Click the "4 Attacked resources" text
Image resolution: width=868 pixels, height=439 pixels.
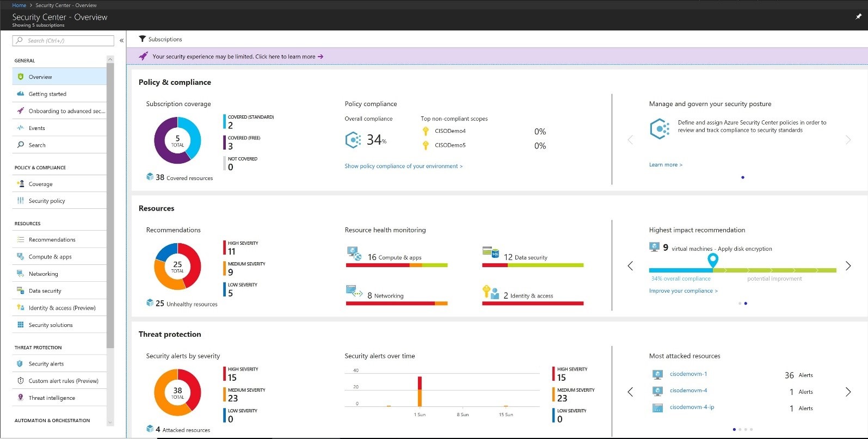(182, 430)
